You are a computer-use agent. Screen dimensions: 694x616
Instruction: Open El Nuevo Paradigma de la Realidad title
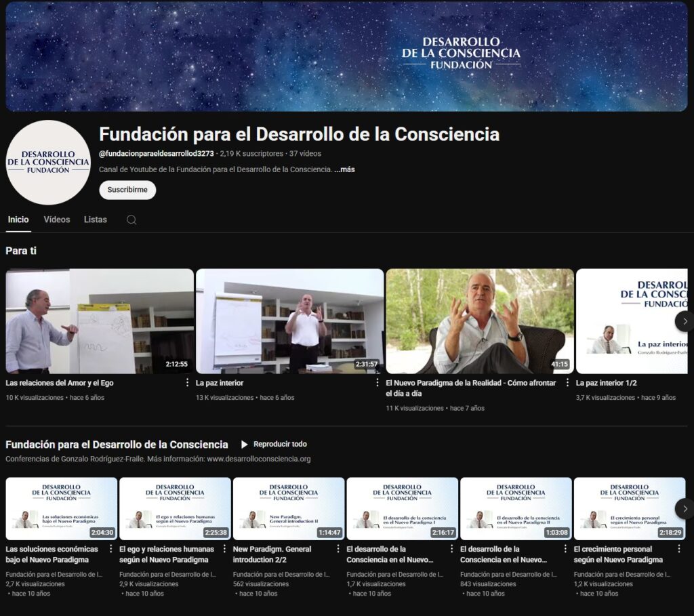click(x=471, y=388)
